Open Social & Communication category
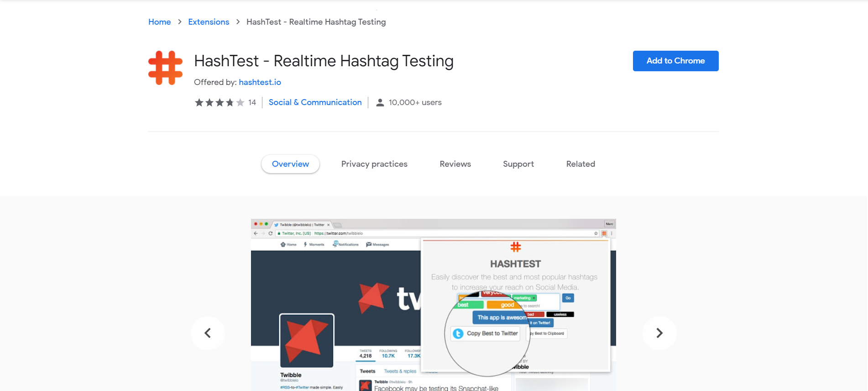Image resolution: width=868 pixels, height=391 pixels. 315,102
